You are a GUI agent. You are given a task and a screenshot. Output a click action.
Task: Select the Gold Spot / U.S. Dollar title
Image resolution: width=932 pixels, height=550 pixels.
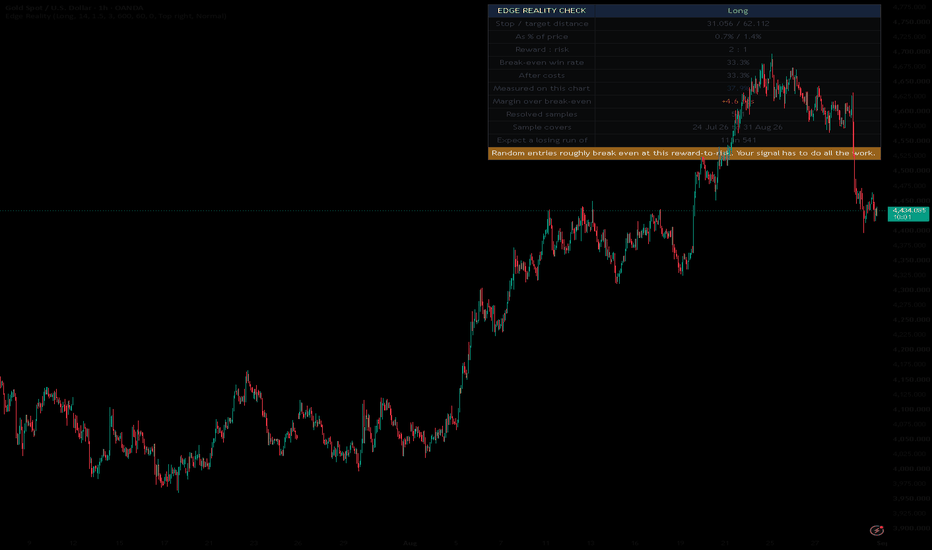(74, 8)
